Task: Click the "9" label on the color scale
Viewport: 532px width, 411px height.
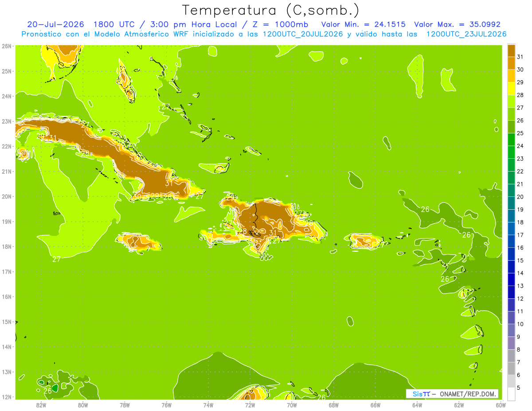Action: 519,337
